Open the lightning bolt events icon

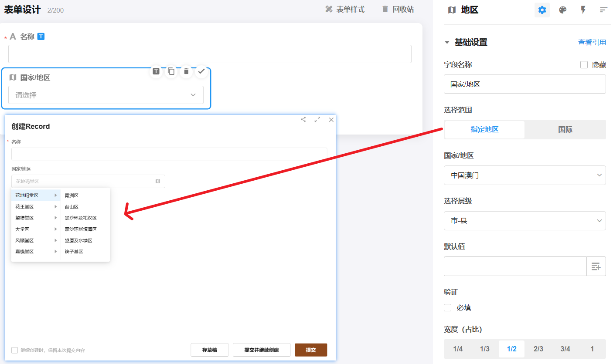583,10
